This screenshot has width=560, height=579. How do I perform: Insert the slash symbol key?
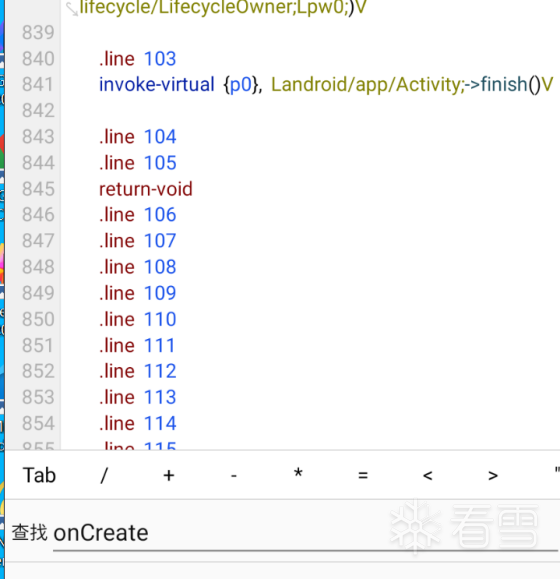(x=104, y=475)
